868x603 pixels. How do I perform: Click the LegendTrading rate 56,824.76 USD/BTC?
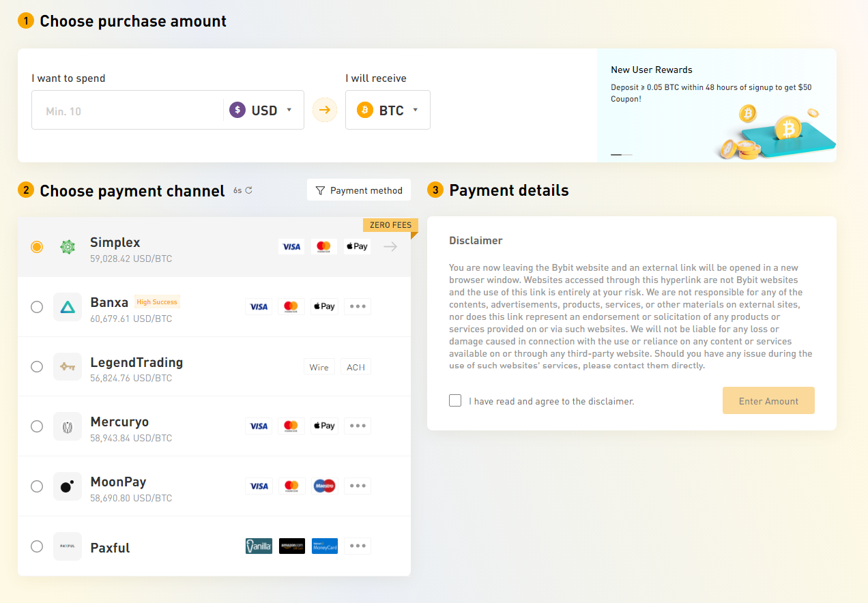[131, 378]
